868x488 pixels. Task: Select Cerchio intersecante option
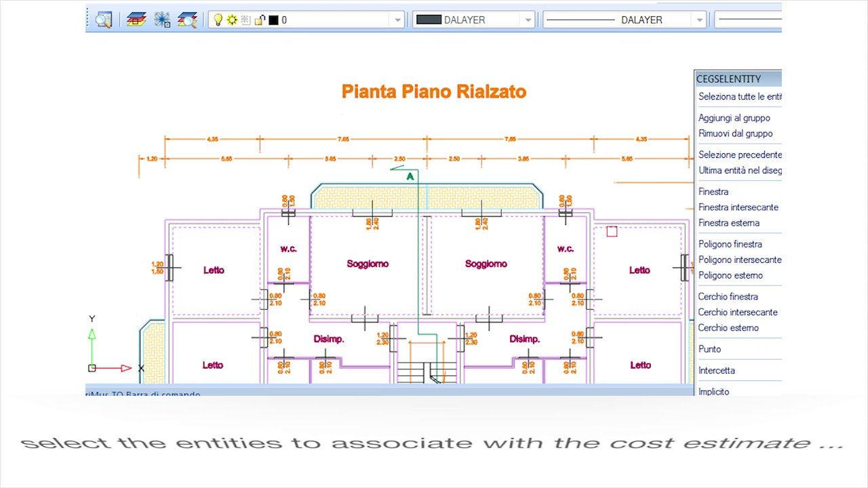point(738,312)
